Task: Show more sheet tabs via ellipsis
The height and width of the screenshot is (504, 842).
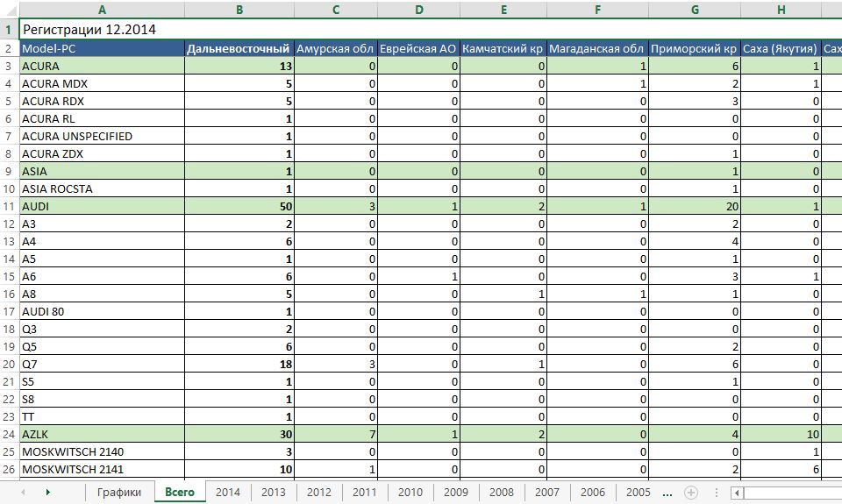Action: click(668, 493)
